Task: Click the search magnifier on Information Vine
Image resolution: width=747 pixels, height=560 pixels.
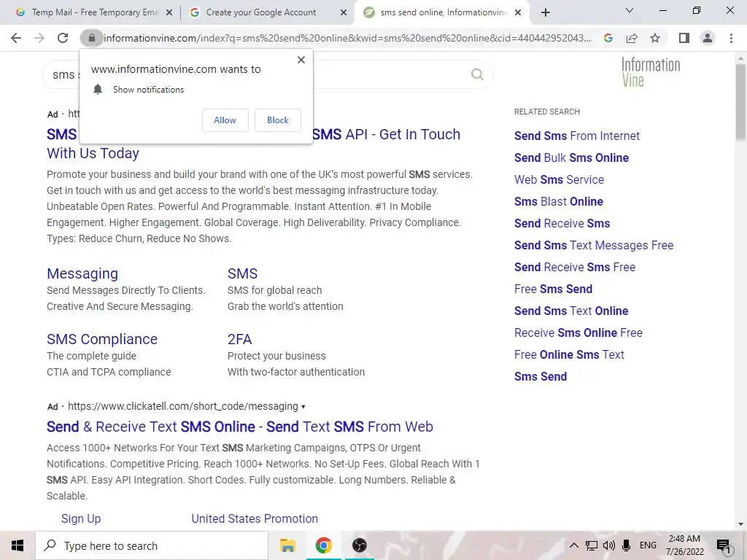Action: click(477, 74)
